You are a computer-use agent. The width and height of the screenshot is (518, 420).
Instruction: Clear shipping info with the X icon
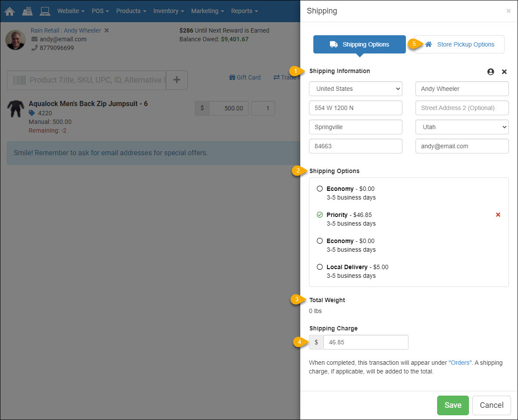pyautogui.click(x=504, y=72)
